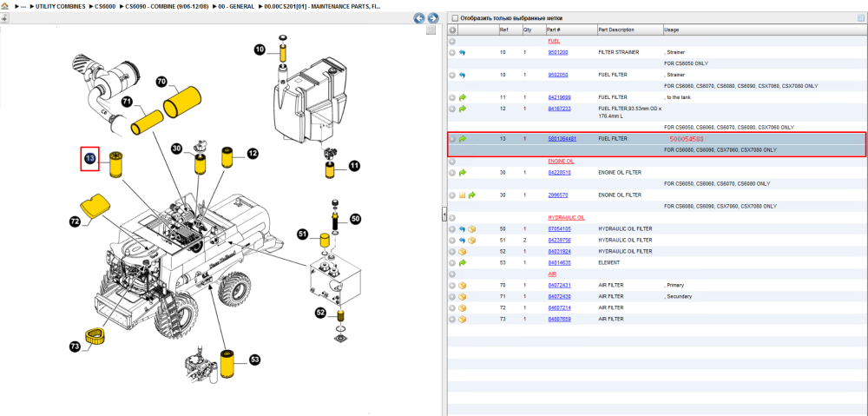Click the round button beside the AIR heading
Viewport: 868px width, 416px height.
coord(452,274)
